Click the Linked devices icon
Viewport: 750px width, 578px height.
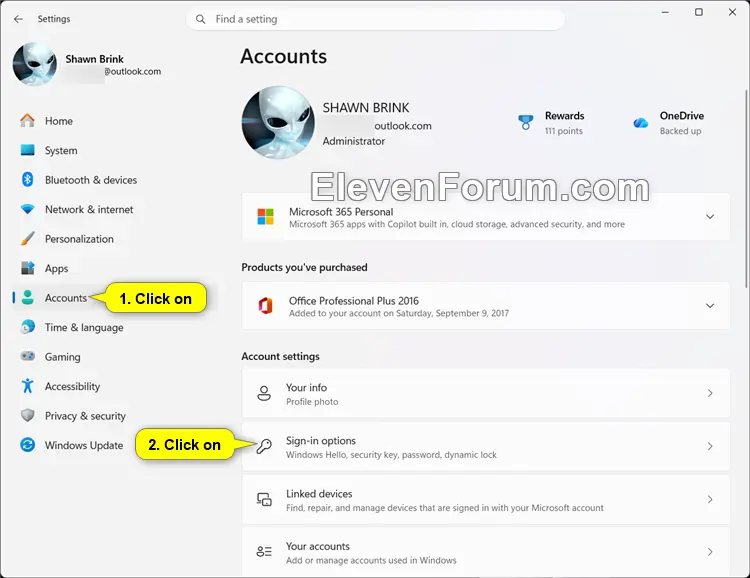click(264, 500)
